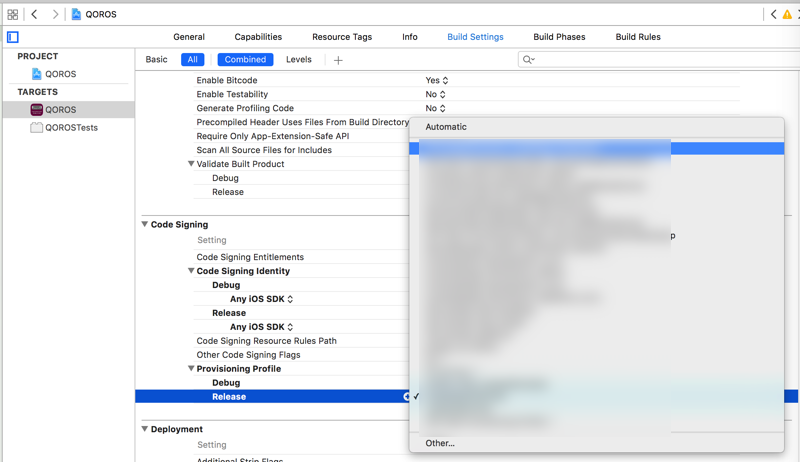This screenshot has width=800, height=462.
Task: Select the highlighted blue profile menu item
Action: tap(596, 148)
